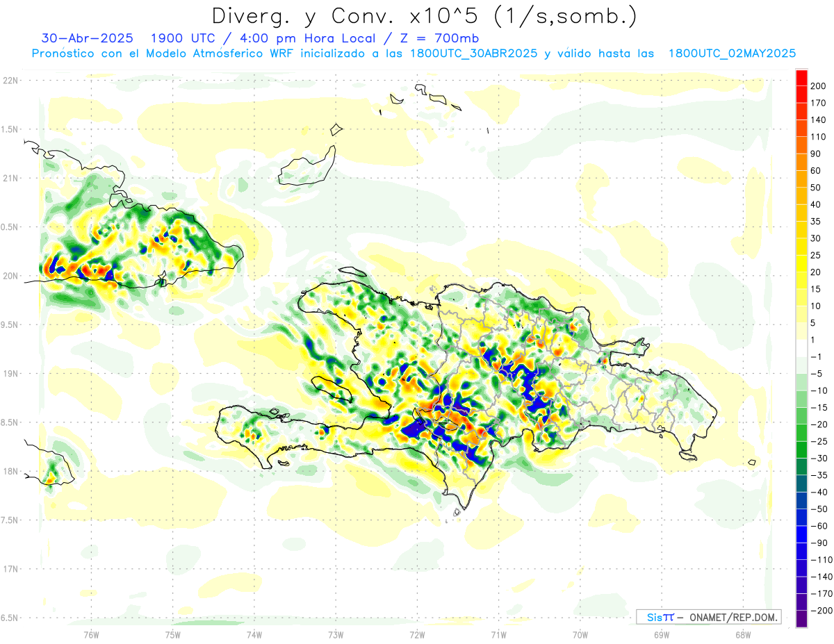
Task: Click the '75W' longitude label
Action: point(173,635)
